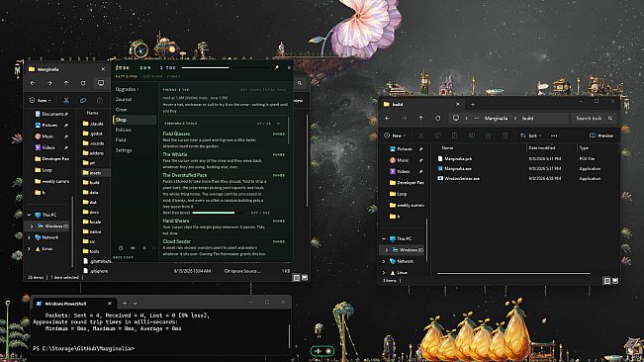Go forward in Marginalia Explorer window

tap(49, 83)
